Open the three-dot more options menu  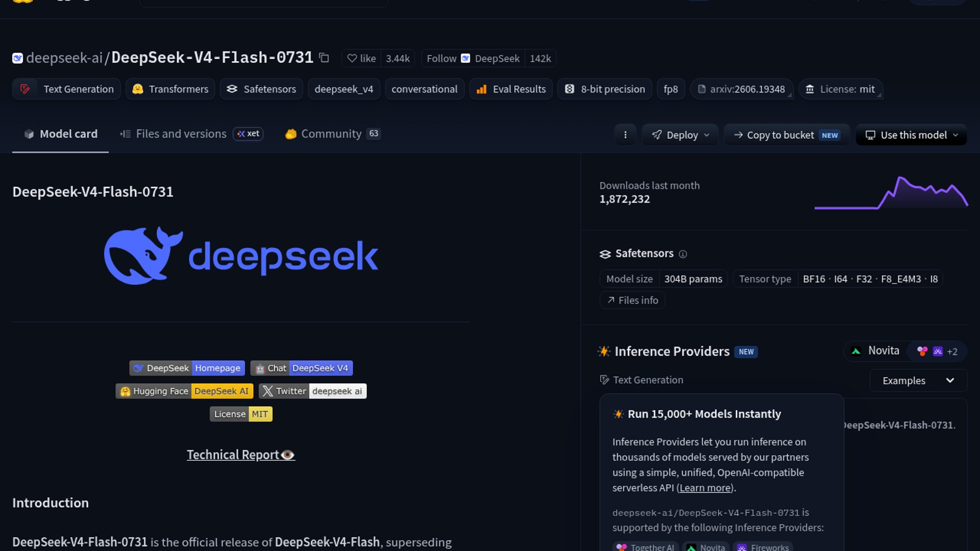tap(625, 135)
